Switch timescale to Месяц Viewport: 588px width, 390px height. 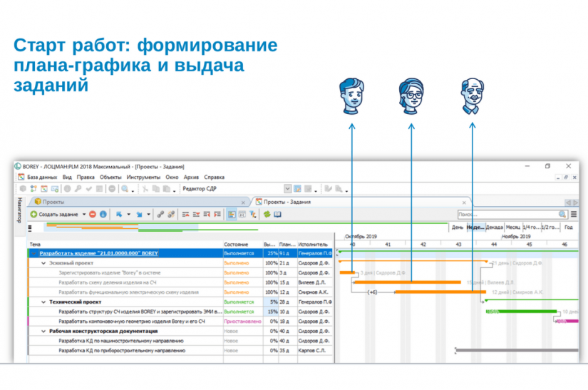pos(512,227)
